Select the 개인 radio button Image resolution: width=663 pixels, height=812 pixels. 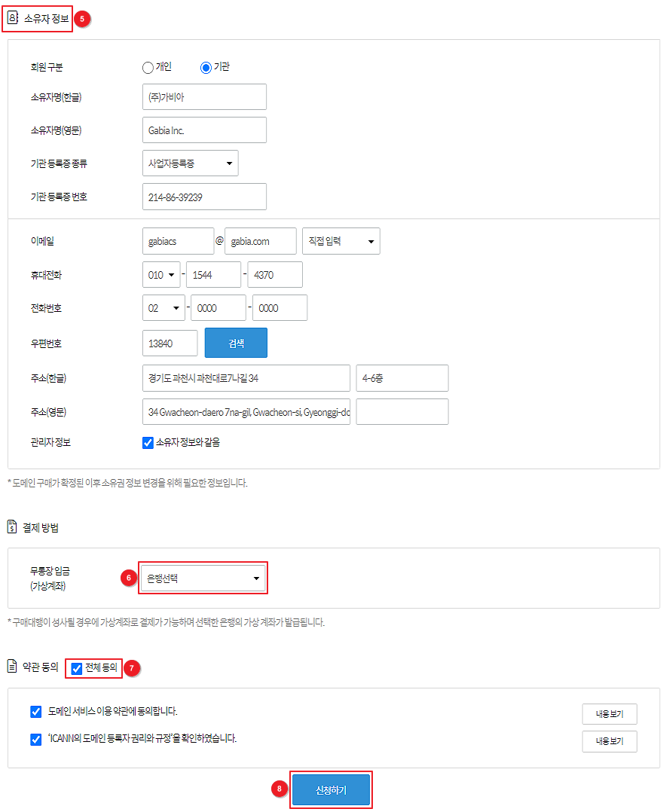point(148,68)
